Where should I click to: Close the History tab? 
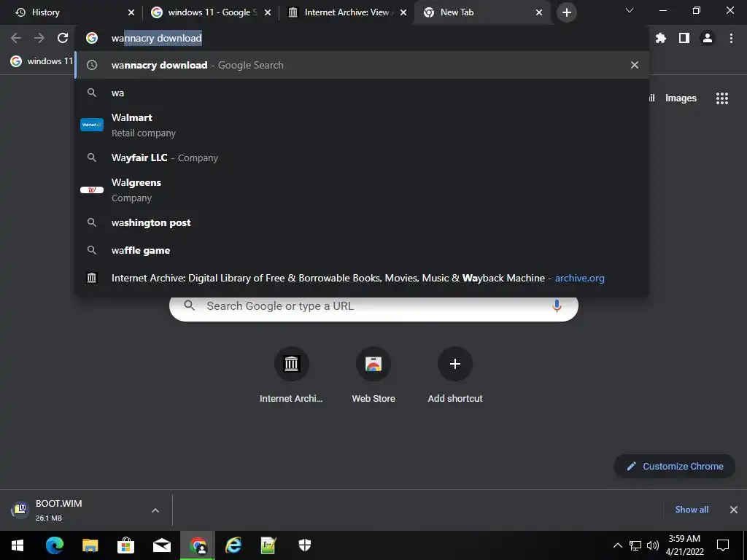point(131,12)
